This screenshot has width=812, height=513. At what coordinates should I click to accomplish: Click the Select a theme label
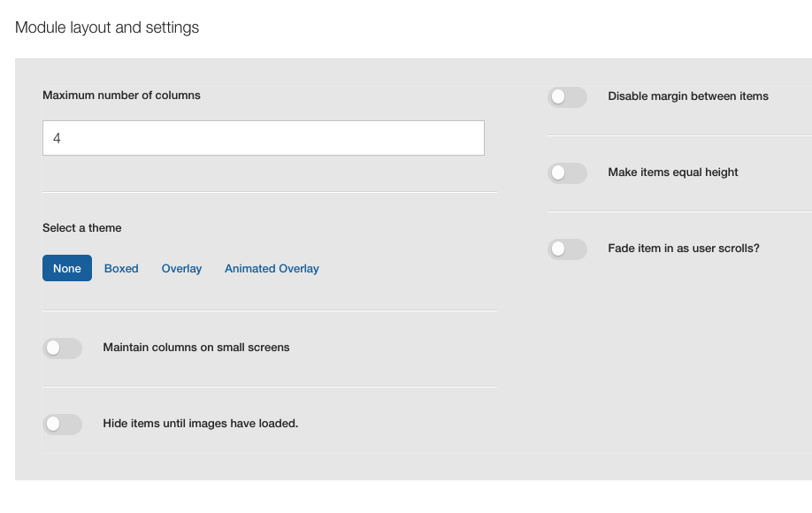point(82,228)
